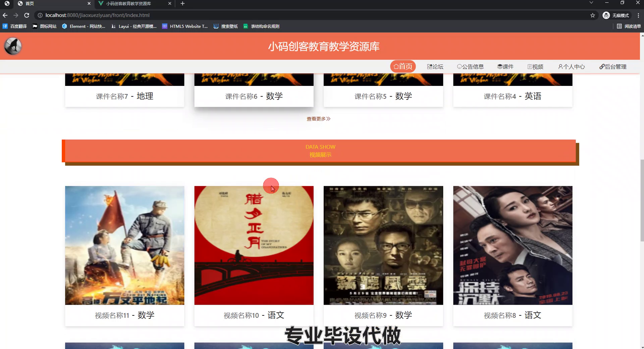Click the 查看更多 link below courseware
This screenshot has width=644, height=349.
pyautogui.click(x=318, y=119)
